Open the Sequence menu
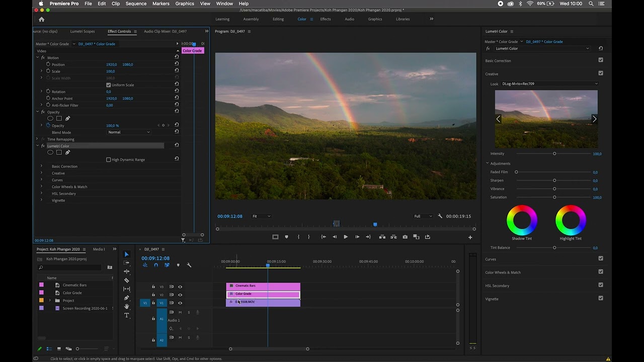 pos(135,4)
